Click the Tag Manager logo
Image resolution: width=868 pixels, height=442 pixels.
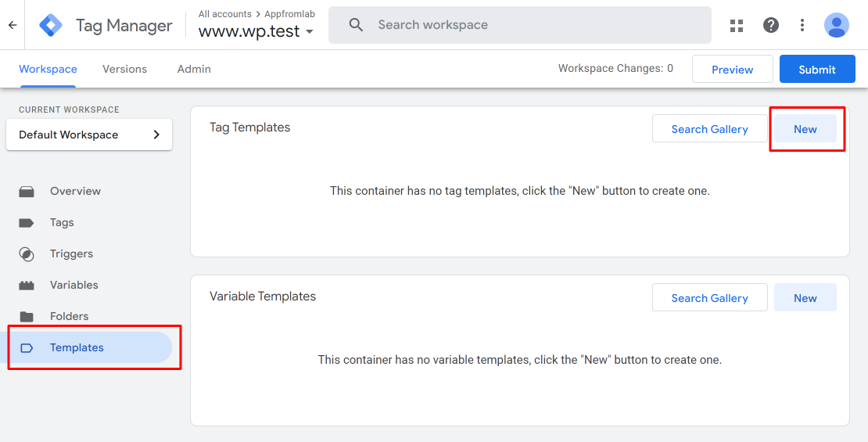[51, 25]
